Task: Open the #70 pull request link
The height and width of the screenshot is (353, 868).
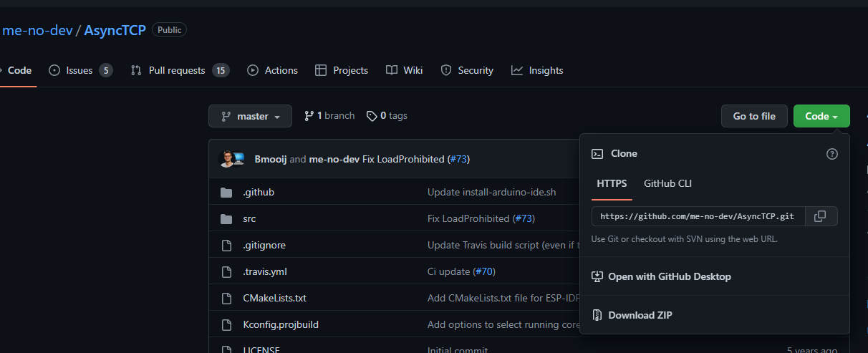Action: (484, 271)
